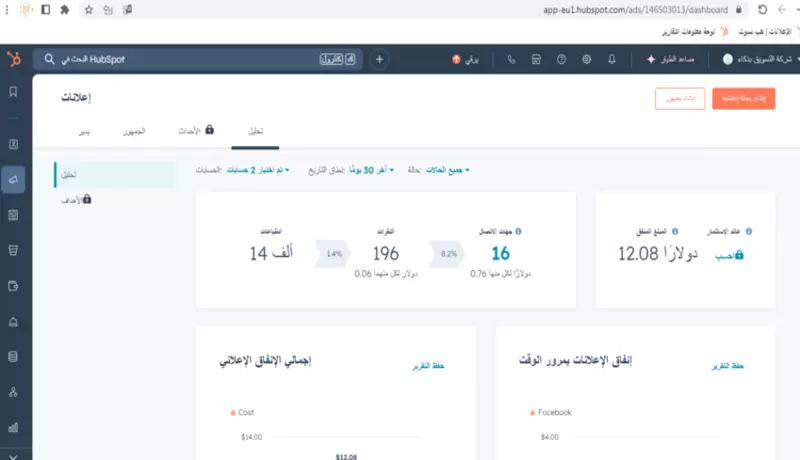Select تحليل in the left side menu
The image size is (800, 460).
click(x=115, y=174)
